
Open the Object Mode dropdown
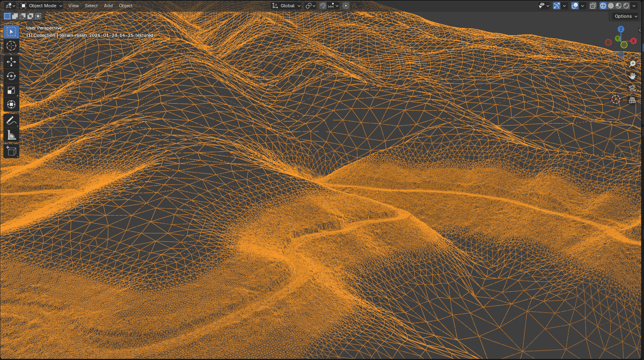(42, 6)
